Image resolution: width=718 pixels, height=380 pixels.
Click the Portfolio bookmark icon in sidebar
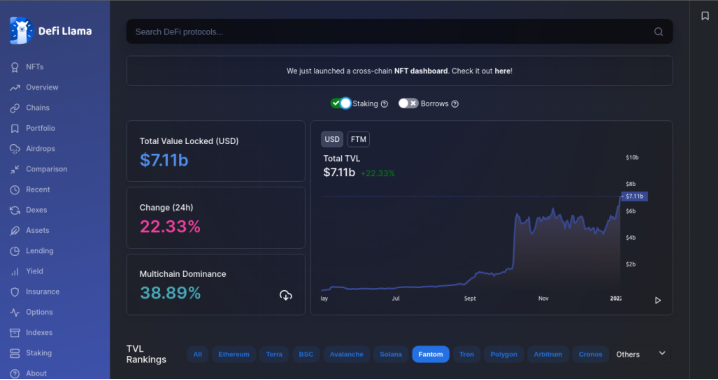coord(15,128)
